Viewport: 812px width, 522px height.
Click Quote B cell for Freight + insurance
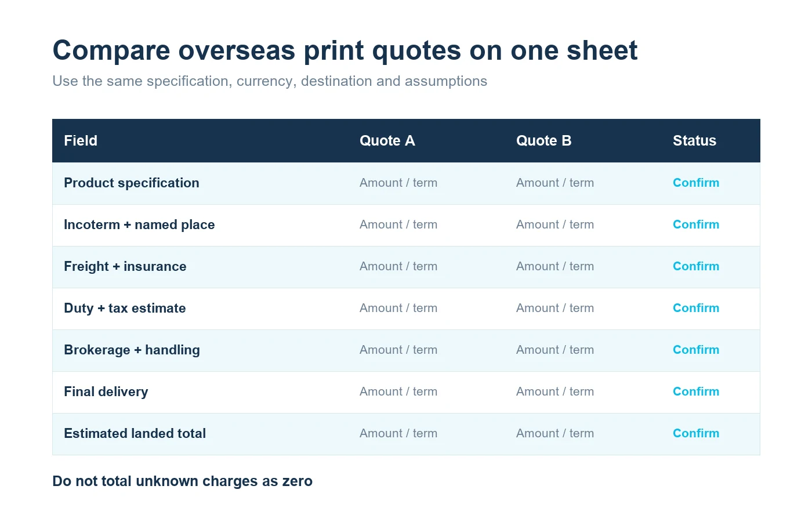tap(555, 266)
